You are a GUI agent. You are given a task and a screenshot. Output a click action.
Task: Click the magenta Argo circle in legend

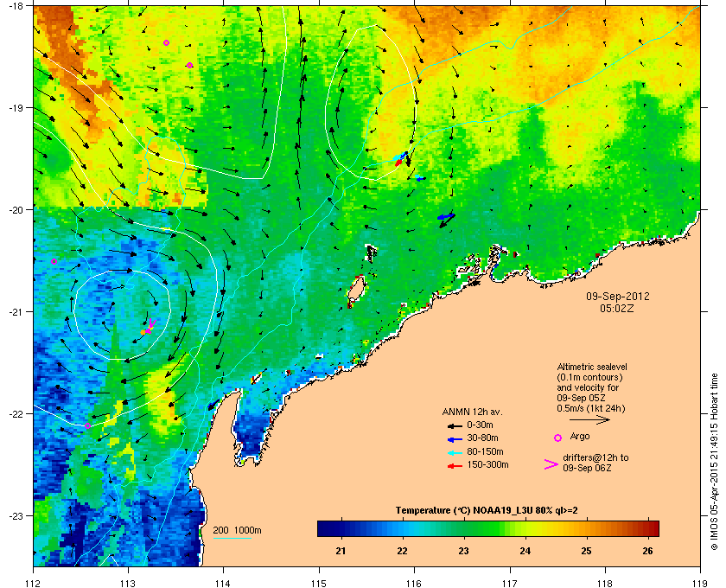558,438
